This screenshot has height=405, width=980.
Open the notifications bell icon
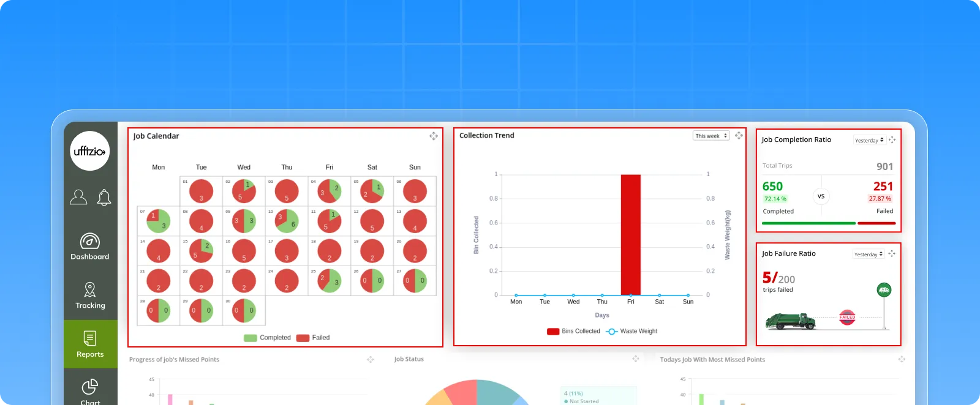[x=104, y=197]
